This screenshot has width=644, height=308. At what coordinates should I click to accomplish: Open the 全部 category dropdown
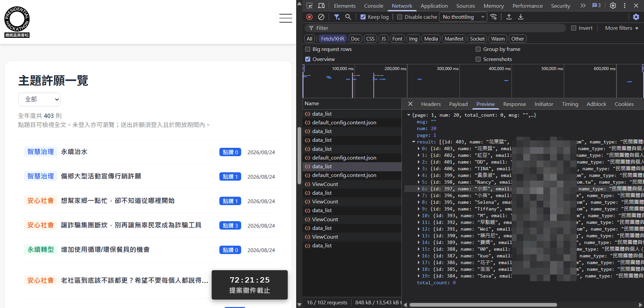click(x=39, y=99)
